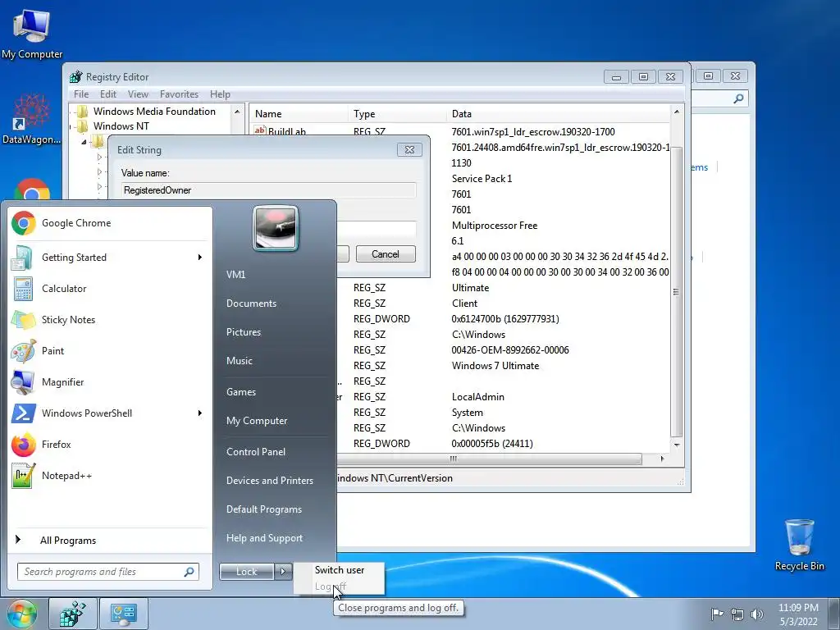Image resolution: width=840 pixels, height=630 pixels.
Task: Click the Windows Start orb
Action: point(21,614)
